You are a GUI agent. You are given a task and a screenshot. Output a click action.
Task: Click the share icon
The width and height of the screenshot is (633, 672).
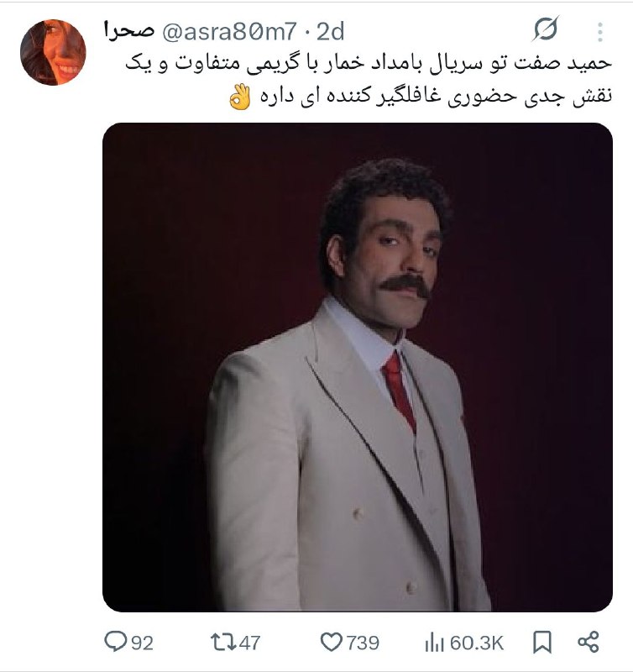click(588, 643)
